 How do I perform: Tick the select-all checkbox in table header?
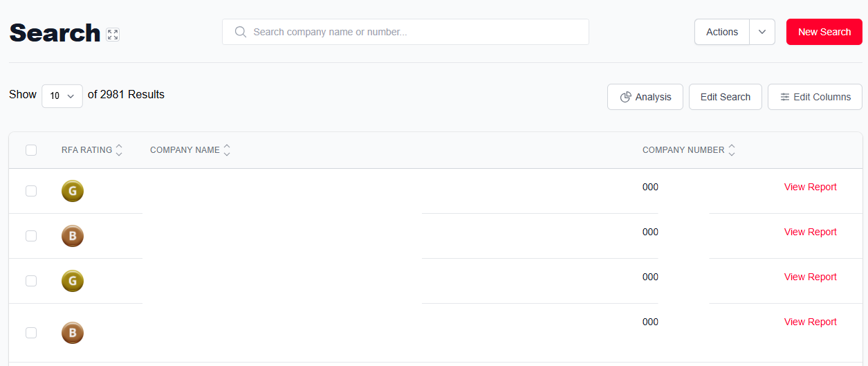click(31, 150)
